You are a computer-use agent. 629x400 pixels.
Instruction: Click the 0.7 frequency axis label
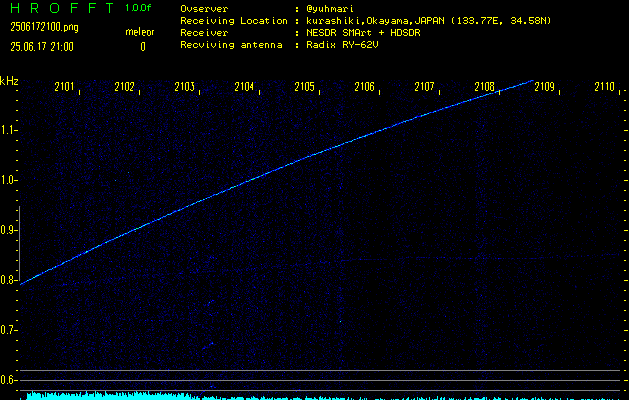coord(8,330)
